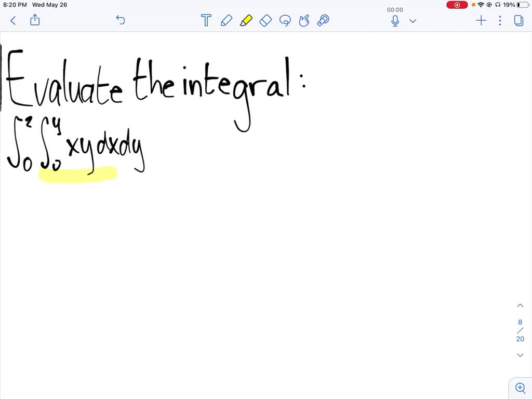Start an audio recording with microphone
This screenshot has height=399, width=532.
(395, 20)
